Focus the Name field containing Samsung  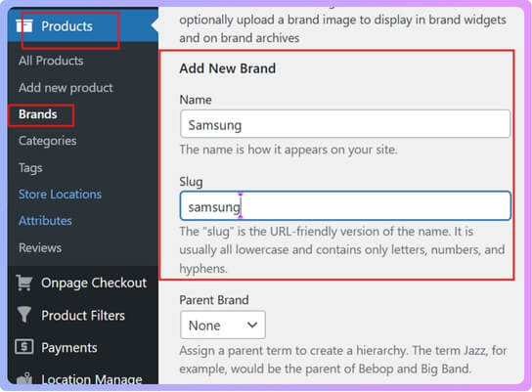(x=345, y=124)
